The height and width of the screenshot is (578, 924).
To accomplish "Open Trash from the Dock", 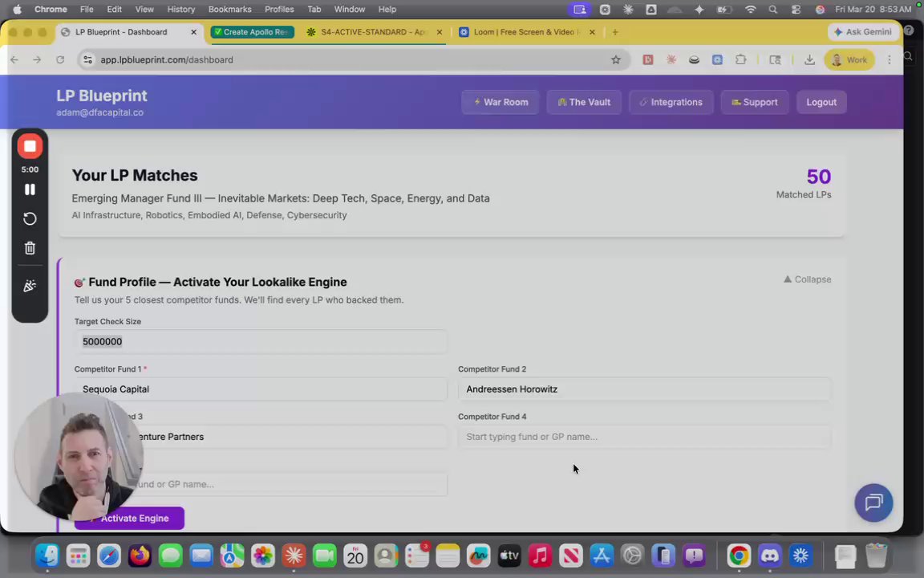I will [876, 556].
